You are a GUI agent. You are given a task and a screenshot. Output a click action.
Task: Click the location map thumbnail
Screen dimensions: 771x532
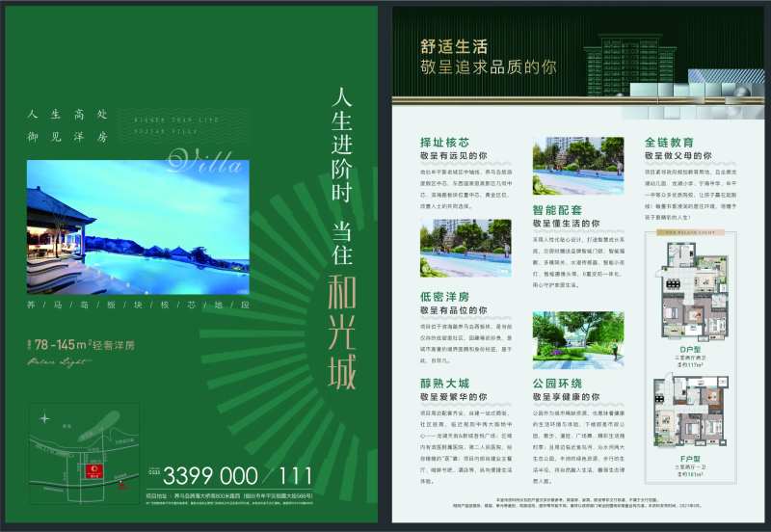(84, 454)
